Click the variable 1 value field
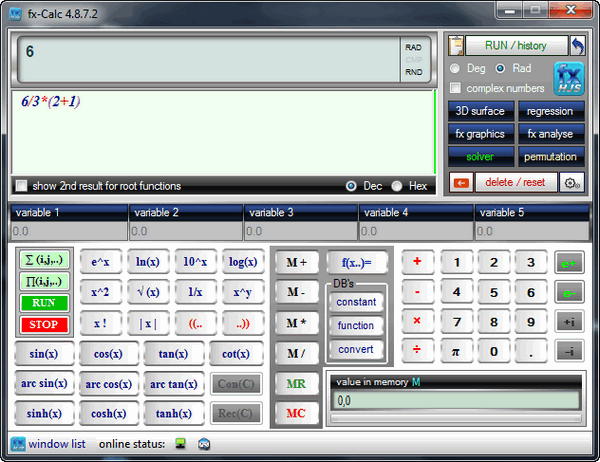Image resolution: width=600 pixels, height=462 pixels. pos(69,231)
